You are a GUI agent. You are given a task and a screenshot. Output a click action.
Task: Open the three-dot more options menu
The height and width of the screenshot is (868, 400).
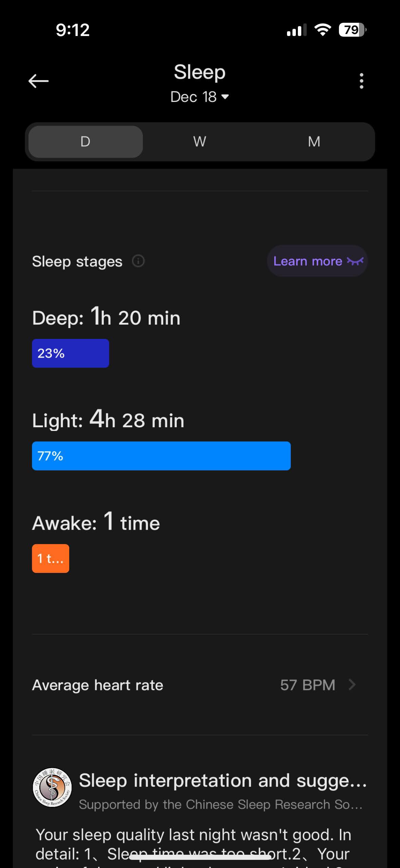[x=361, y=81]
